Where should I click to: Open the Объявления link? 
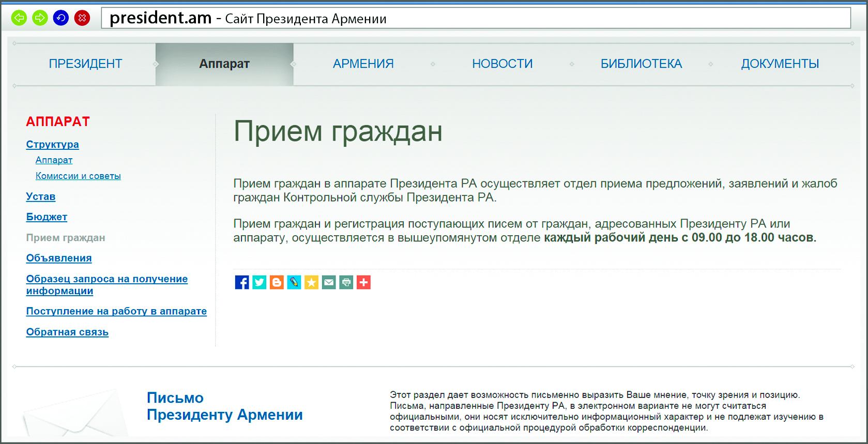59,258
